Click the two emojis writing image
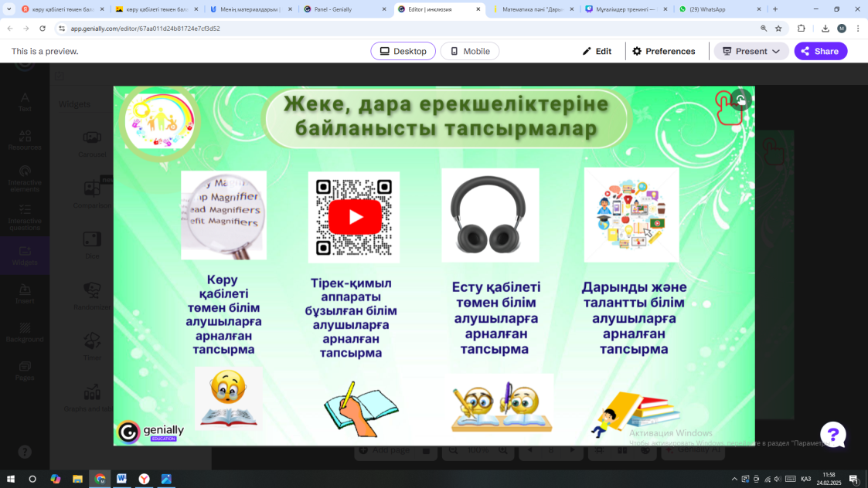 (x=502, y=404)
